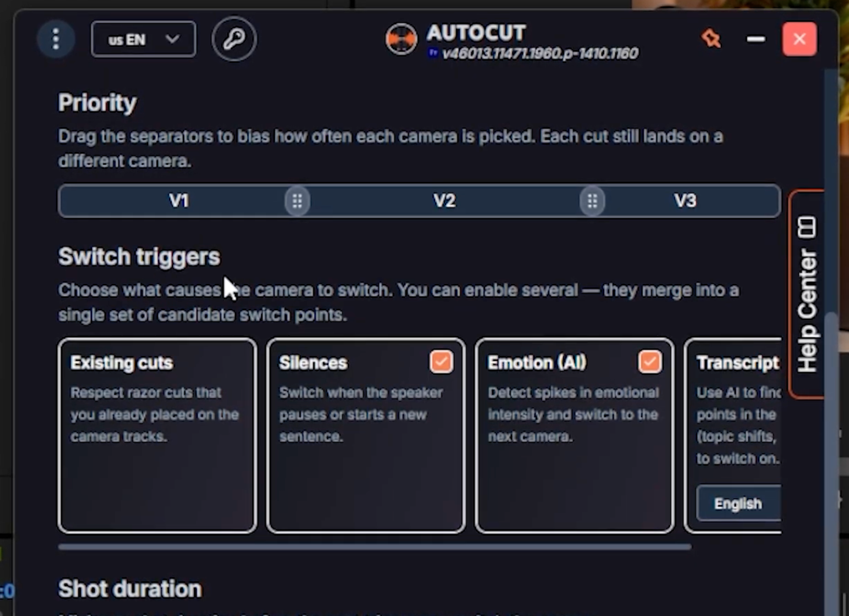Click separator handle between V1 and V2
The height and width of the screenshot is (616, 849).
click(297, 201)
